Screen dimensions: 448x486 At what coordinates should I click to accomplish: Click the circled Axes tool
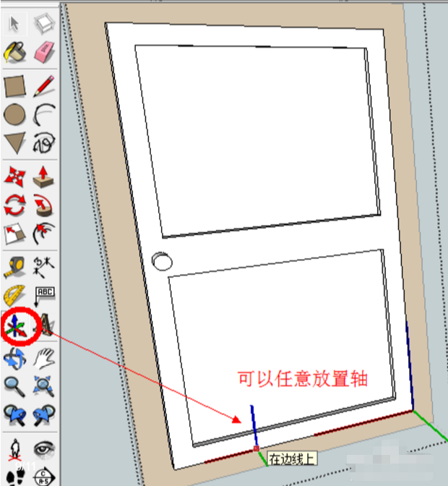click(x=15, y=326)
